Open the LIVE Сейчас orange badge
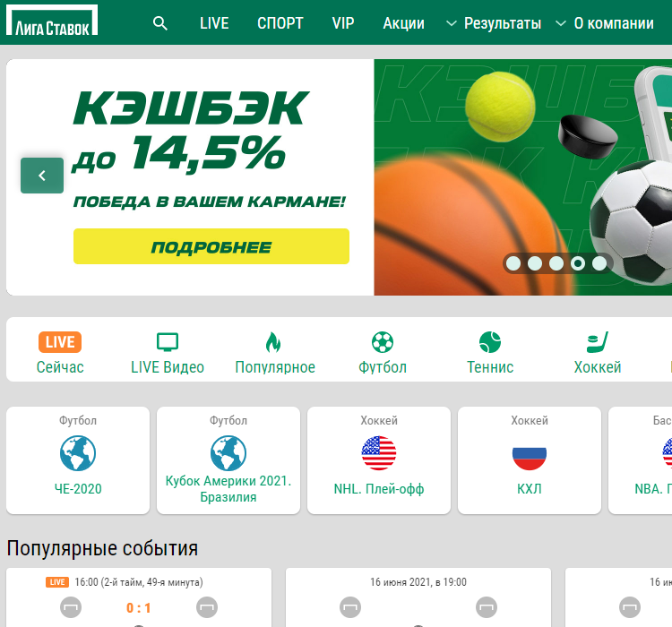Screen dimensions: 672x627 pos(60,342)
